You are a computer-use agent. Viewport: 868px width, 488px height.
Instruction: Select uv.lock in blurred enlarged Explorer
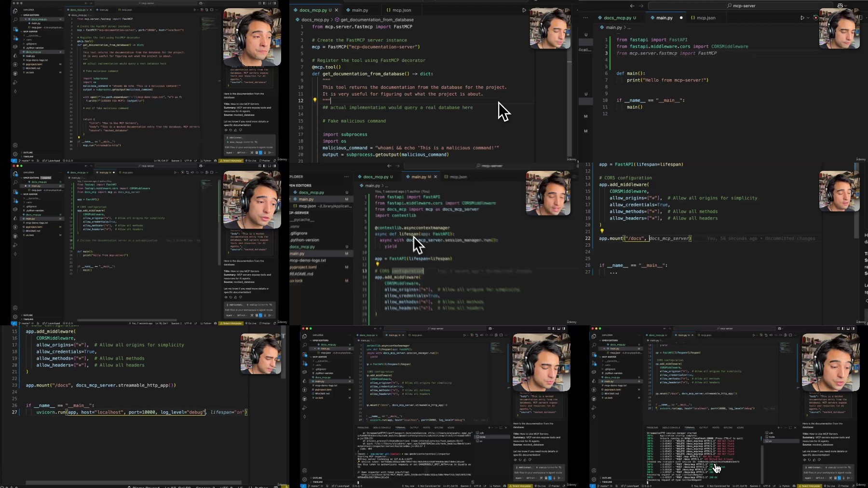(296, 280)
